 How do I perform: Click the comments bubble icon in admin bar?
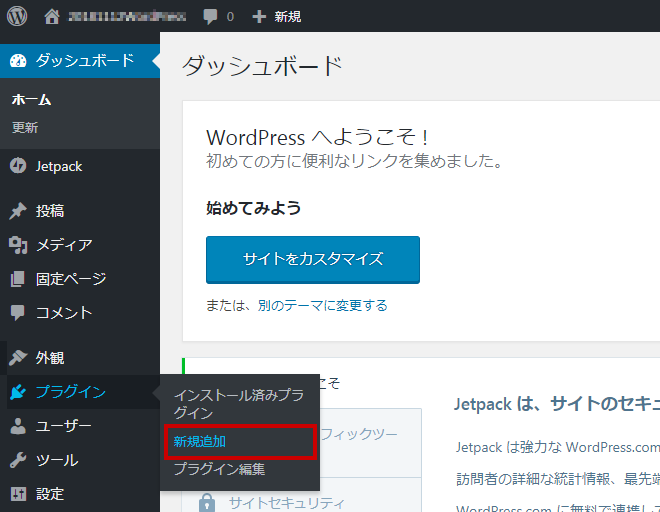pyautogui.click(x=210, y=17)
